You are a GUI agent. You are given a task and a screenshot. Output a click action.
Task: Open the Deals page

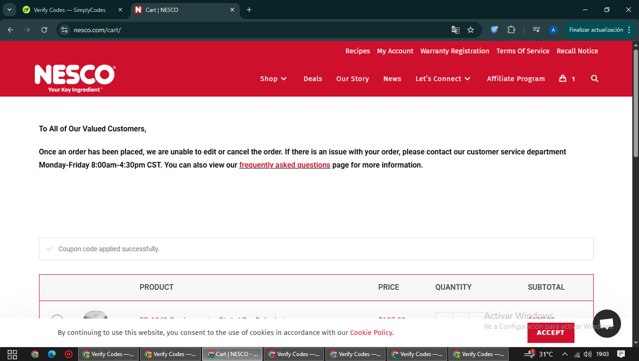(313, 79)
